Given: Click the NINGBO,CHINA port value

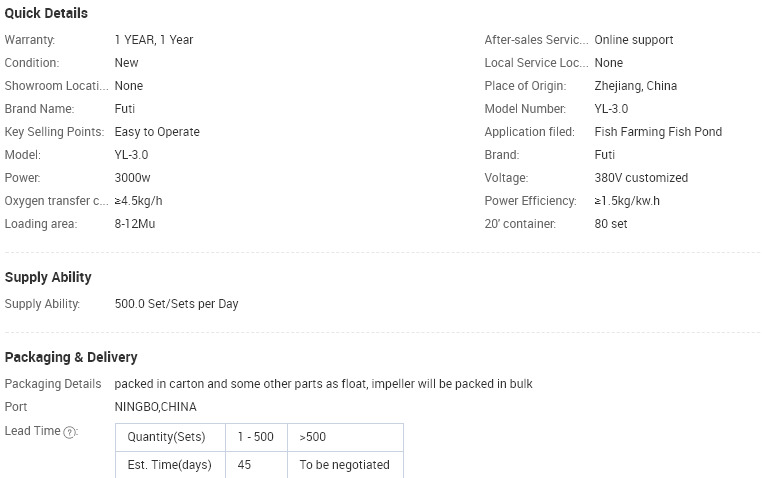Looking at the screenshot, I should tap(156, 407).
